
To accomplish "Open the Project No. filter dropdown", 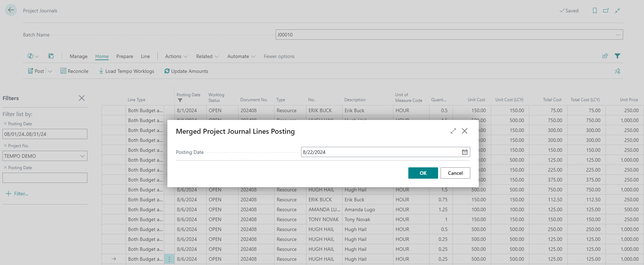I will pos(82,156).
